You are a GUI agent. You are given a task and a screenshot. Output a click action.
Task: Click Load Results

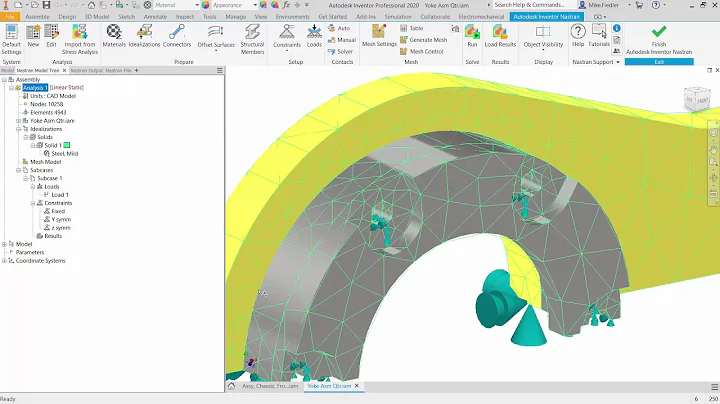500,36
